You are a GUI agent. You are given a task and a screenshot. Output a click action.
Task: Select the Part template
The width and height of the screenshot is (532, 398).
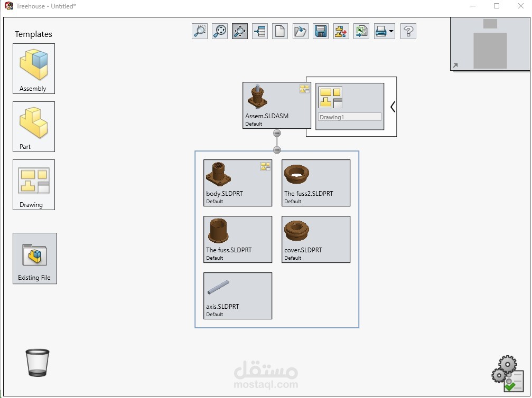(x=34, y=127)
